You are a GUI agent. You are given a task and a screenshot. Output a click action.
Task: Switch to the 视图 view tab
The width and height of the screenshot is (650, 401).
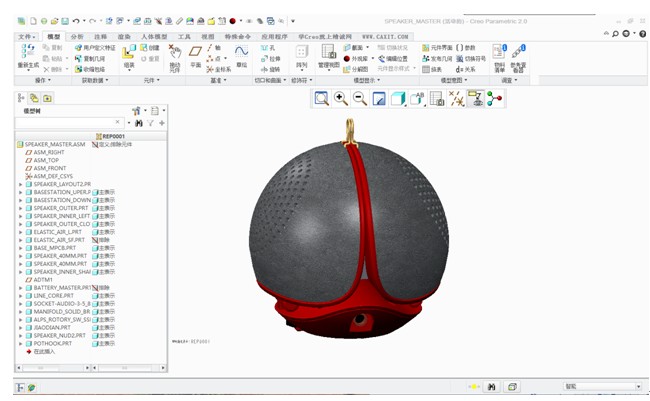[x=208, y=37]
